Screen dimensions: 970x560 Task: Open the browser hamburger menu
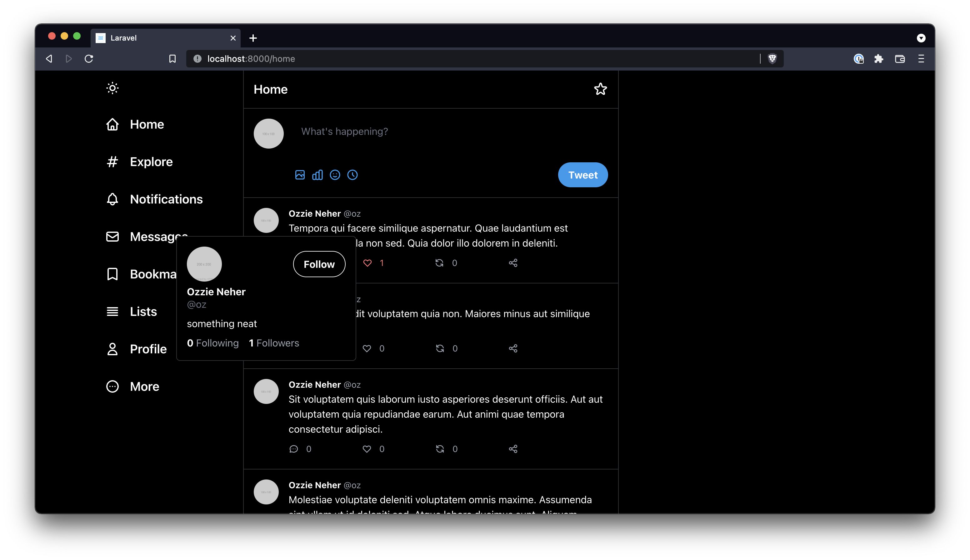pyautogui.click(x=921, y=59)
